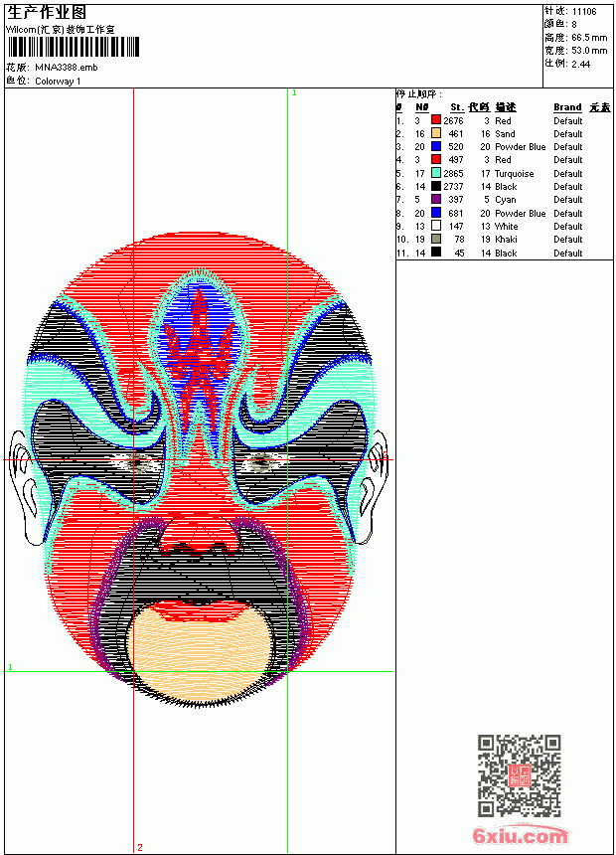Select the White color swatch

coord(436,226)
